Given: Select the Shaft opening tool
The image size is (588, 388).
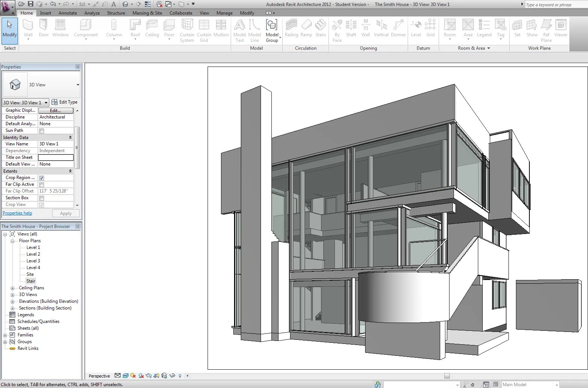Looking at the screenshot, I should tap(351, 28).
